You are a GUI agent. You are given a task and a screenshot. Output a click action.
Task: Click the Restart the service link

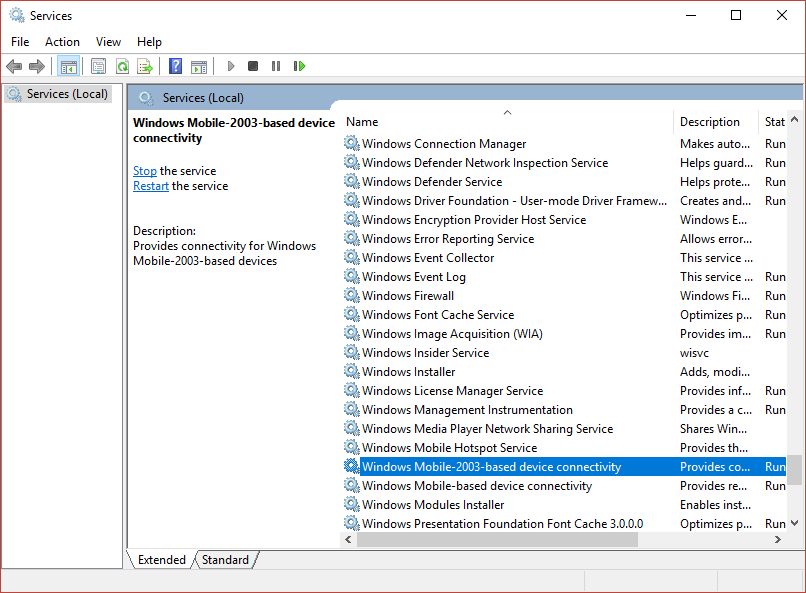pos(151,186)
